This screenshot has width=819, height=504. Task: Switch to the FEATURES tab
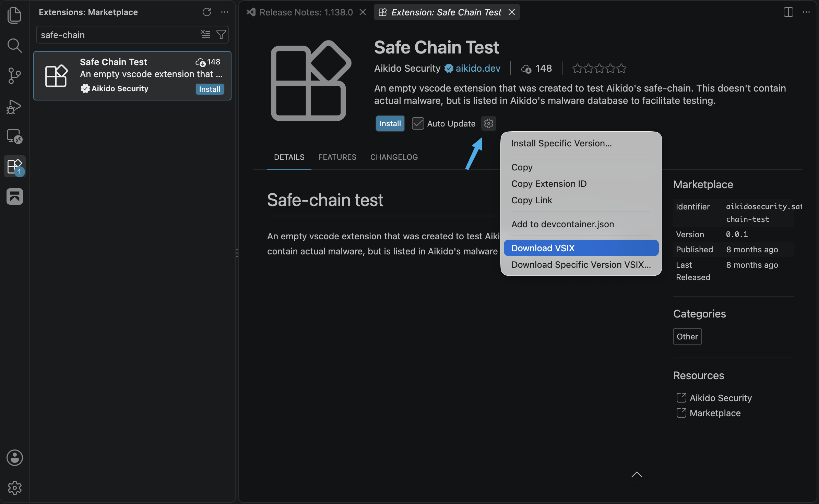coord(337,157)
